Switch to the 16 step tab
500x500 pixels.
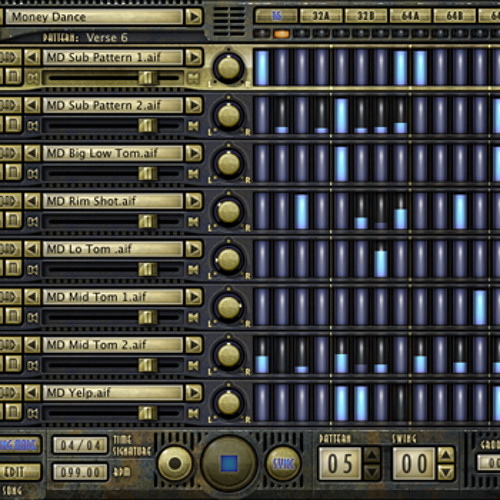coord(276,16)
